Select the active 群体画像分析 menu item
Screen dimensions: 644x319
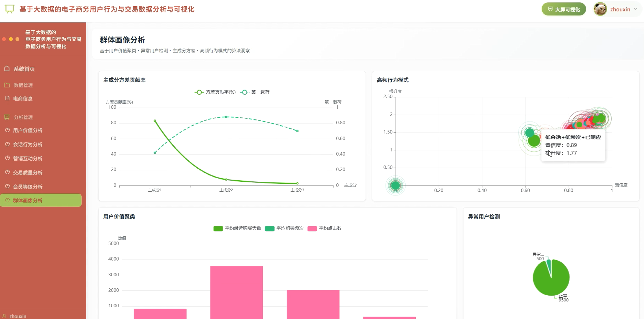pos(41,201)
